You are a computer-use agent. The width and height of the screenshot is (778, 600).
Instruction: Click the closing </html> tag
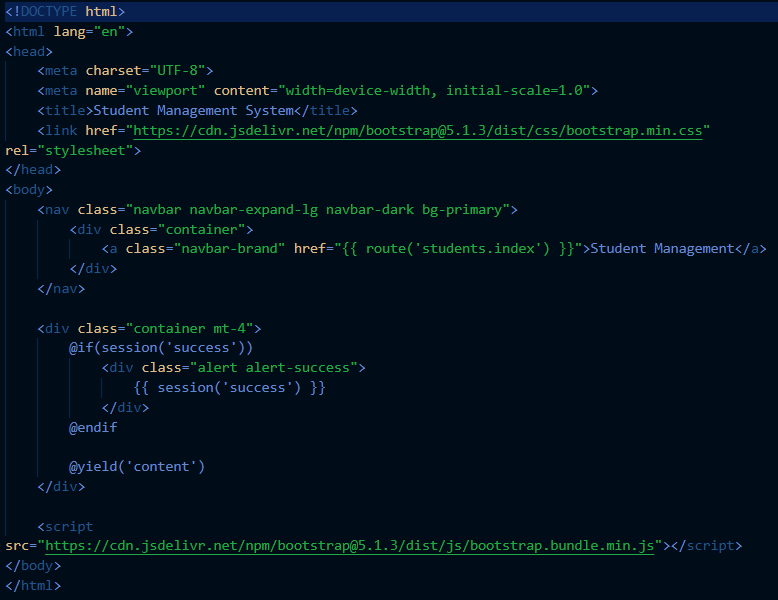pos(33,586)
